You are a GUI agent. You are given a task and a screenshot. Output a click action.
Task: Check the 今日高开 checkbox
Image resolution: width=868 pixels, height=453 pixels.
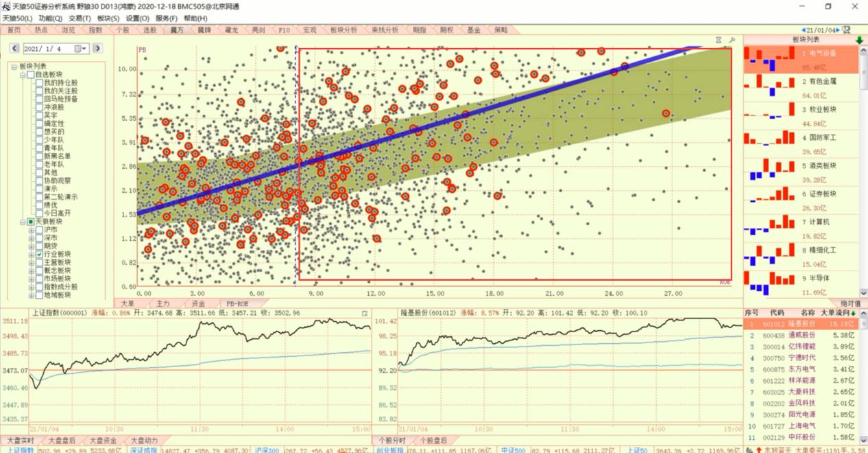point(39,213)
